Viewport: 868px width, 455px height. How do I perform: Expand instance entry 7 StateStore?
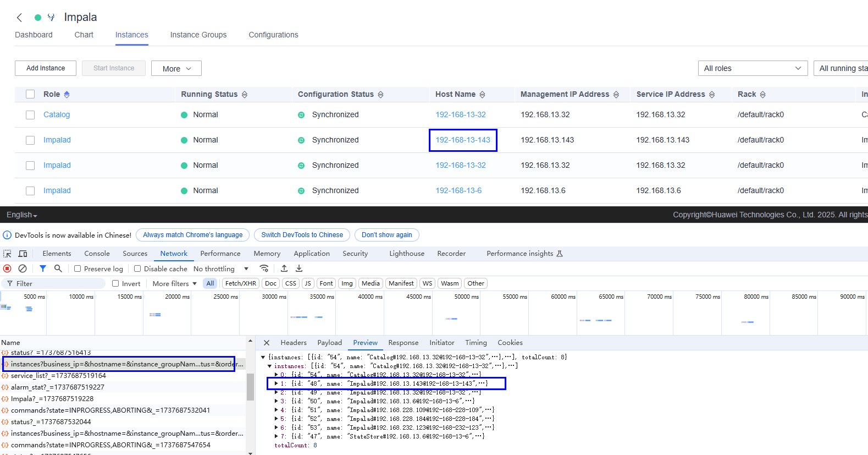click(x=277, y=436)
